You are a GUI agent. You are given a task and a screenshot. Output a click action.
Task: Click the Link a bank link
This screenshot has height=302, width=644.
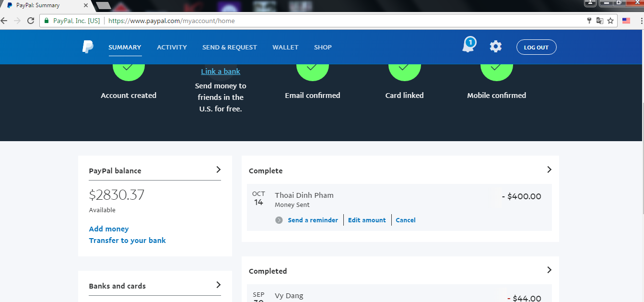click(x=221, y=72)
